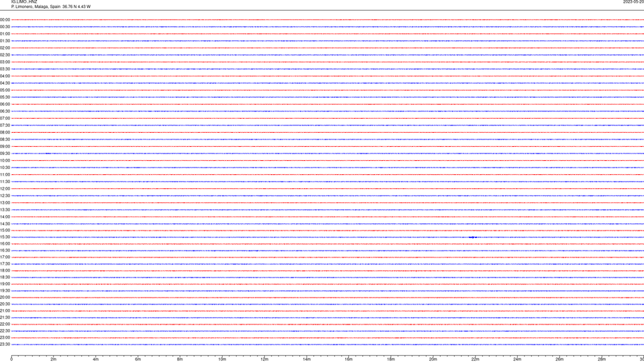
Task: Select the 15:30 trace time label
Action: click(5, 237)
